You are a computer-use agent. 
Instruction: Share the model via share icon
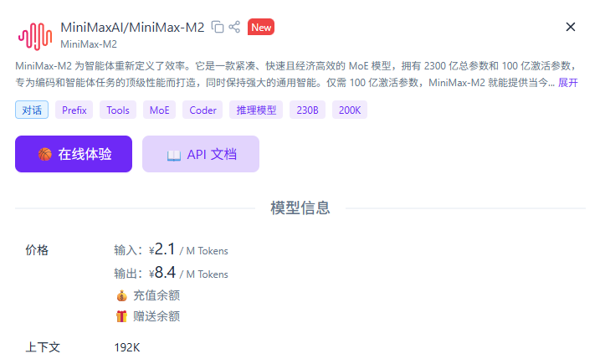234,27
